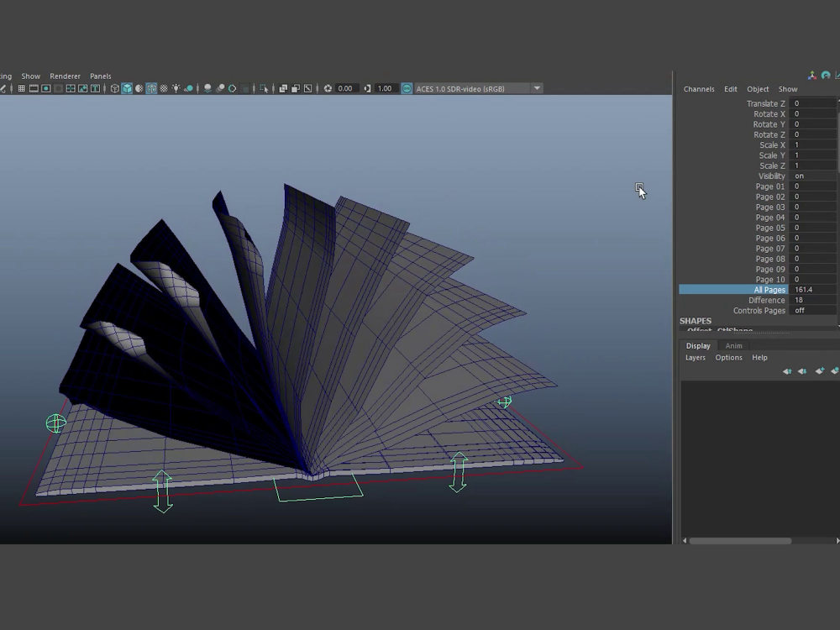
Task: Open the Renderer menu
Action: pos(65,76)
